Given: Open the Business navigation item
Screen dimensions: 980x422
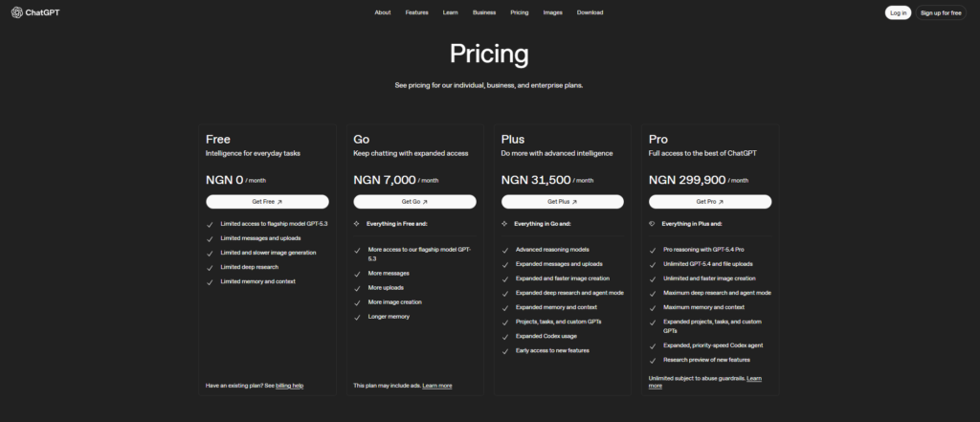Looking at the screenshot, I should 484,12.
